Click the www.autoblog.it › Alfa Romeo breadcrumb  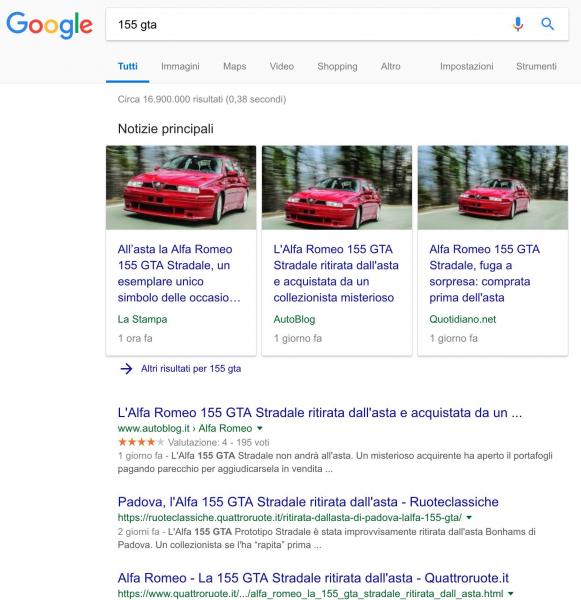185,428
